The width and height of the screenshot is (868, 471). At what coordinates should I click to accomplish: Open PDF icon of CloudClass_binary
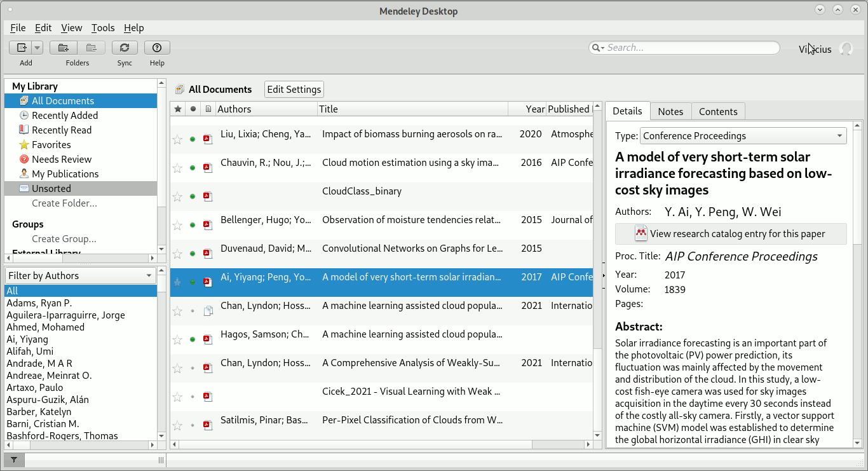point(208,196)
